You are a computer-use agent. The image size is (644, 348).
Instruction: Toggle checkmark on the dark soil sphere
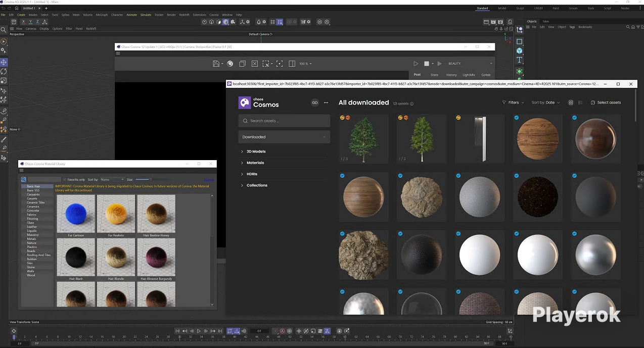517,176
